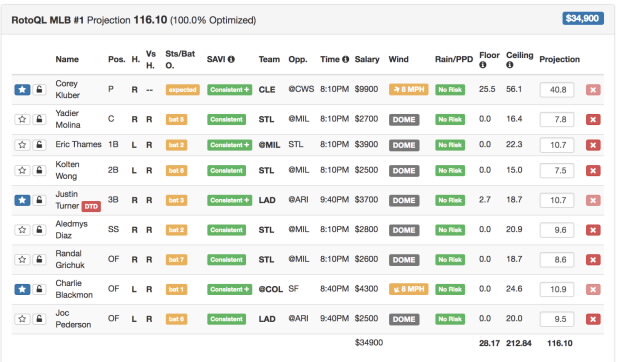622x362 pixels.
Task: Click Yadier Molina DOME wind badge
Action: (404, 120)
